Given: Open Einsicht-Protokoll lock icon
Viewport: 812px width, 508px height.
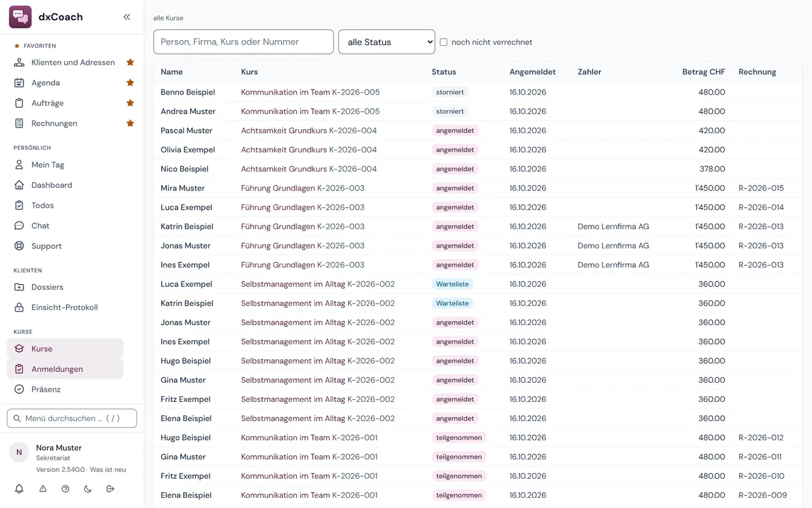Looking at the screenshot, I should point(19,307).
